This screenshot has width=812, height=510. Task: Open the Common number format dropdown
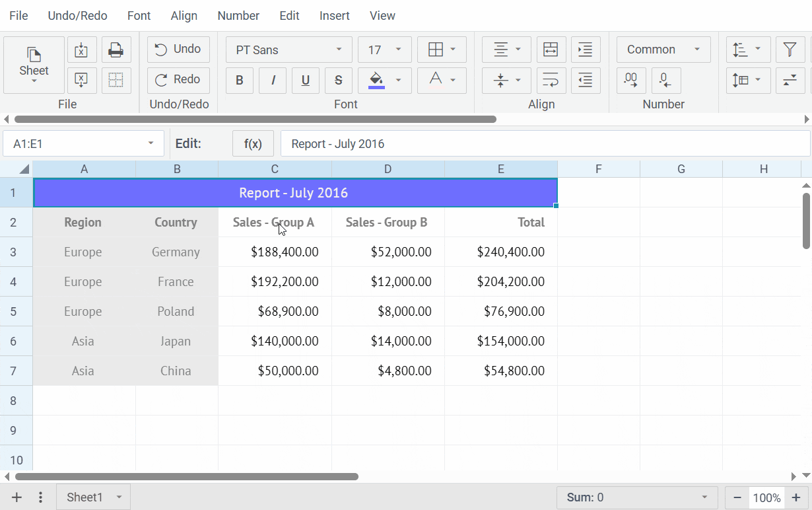point(663,50)
